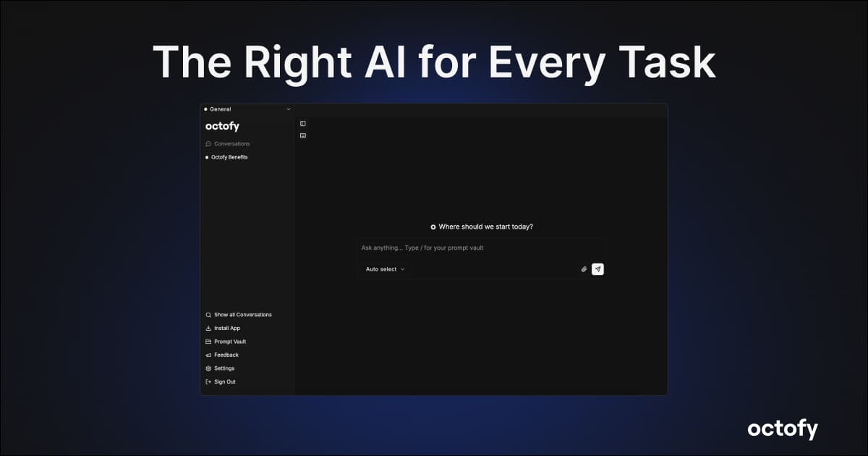The height and width of the screenshot is (456, 868).
Task: Open Show all Conversations search
Action: (x=239, y=315)
